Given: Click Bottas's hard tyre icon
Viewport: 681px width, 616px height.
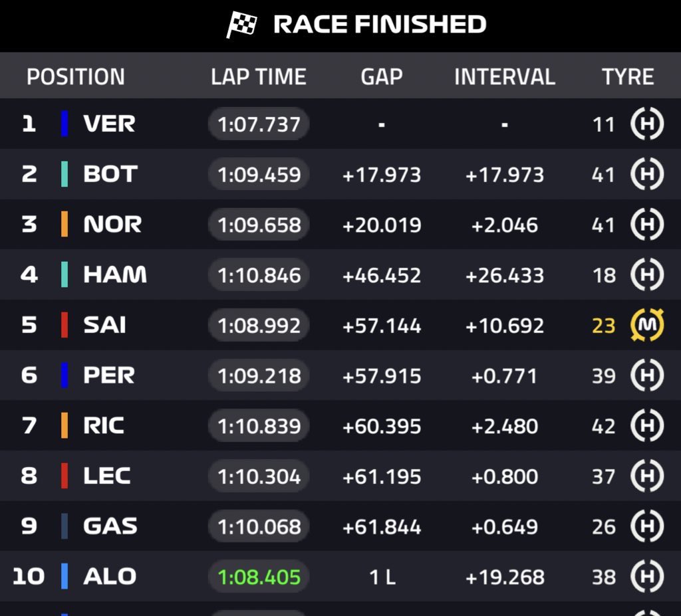Looking at the screenshot, I should click(x=646, y=175).
